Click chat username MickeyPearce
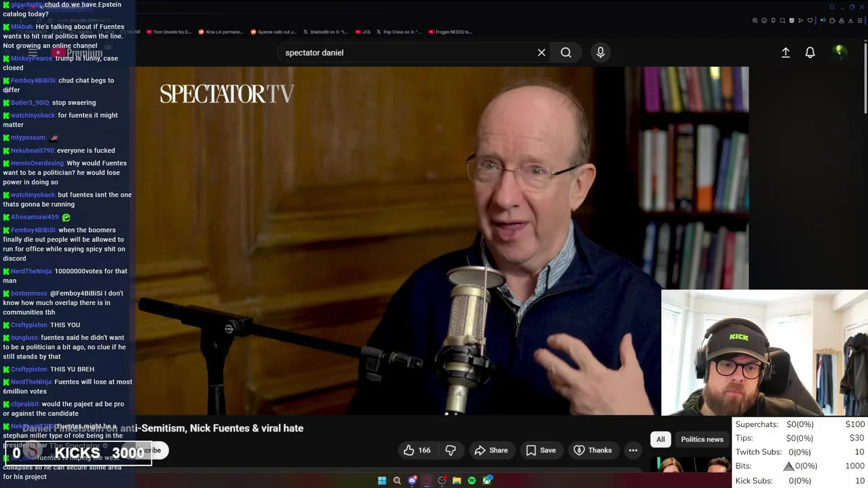Viewport: 868px width, 488px height. [32, 58]
